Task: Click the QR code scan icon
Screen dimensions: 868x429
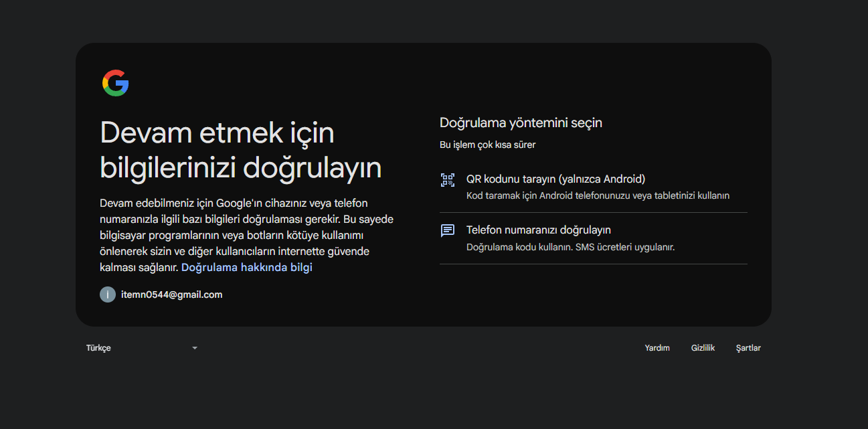Action: (447, 179)
